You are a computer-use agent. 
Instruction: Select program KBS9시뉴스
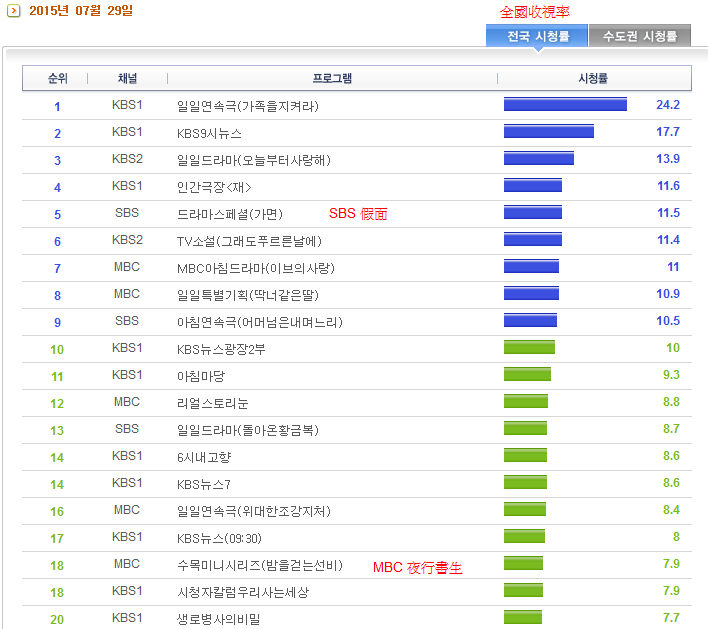(x=209, y=133)
